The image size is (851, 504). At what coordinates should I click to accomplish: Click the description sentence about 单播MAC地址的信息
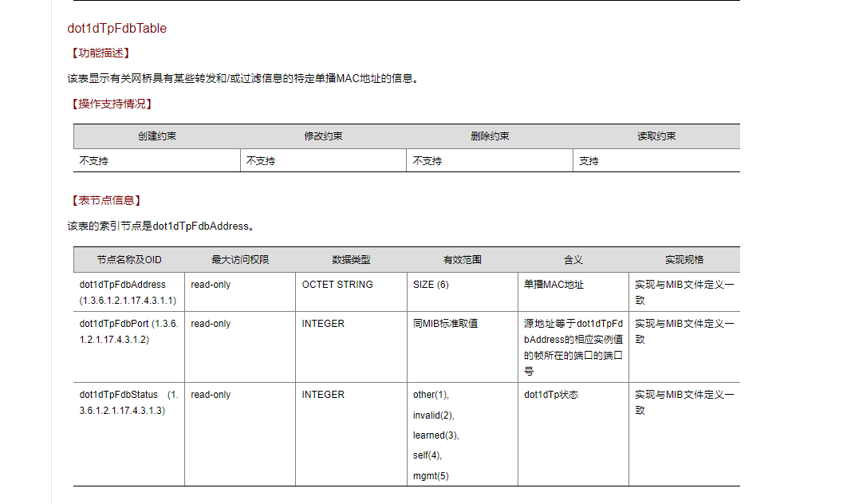pyautogui.click(x=244, y=79)
